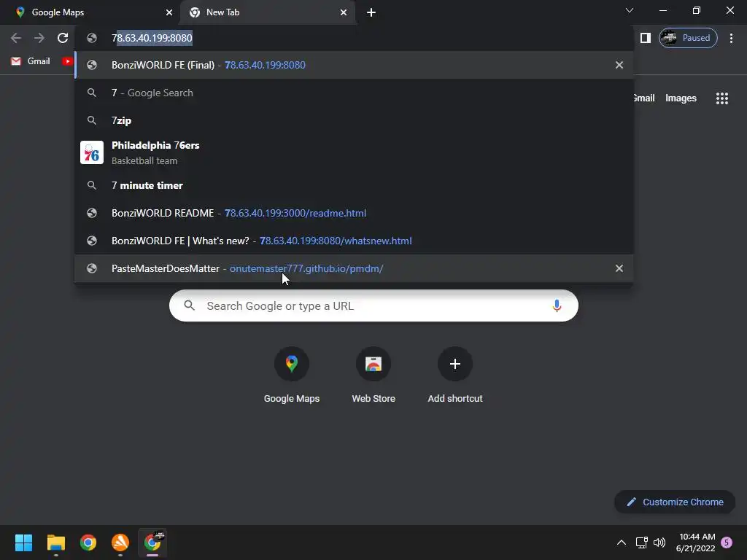Image resolution: width=747 pixels, height=560 pixels.
Task: Open the active Chrome profile taskbar icon
Action: coord(152,542)
